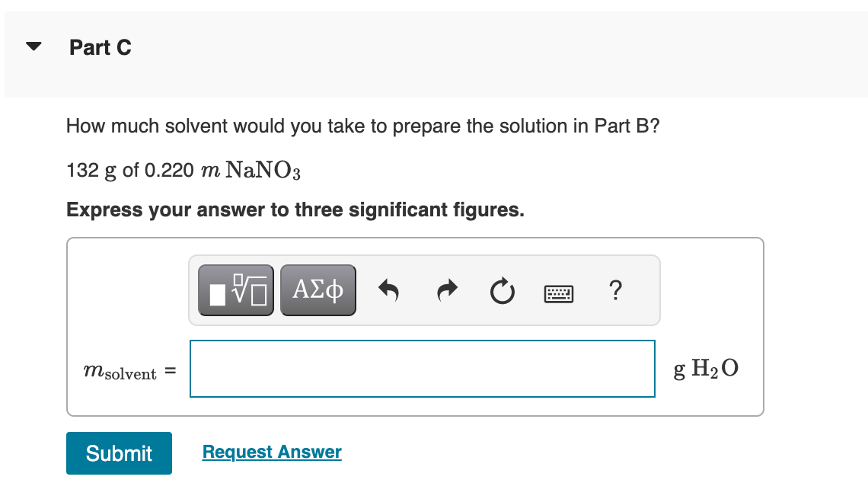Show the on-screen keyboard shortcuts icon
The image size is (868, 483).
point(558,291)
